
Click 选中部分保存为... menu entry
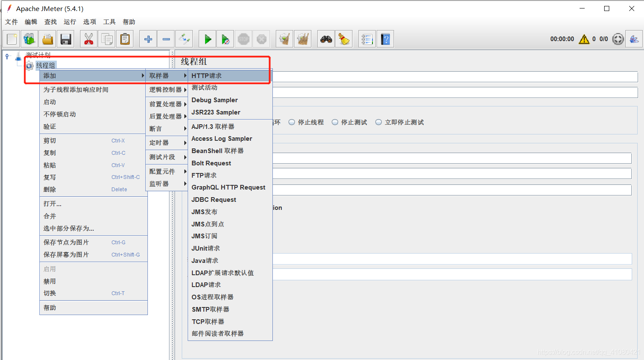coord(93,228)
